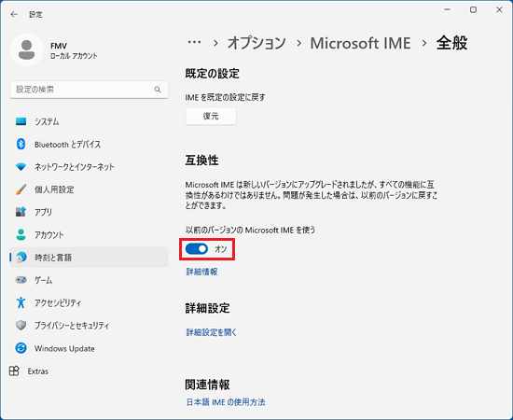
Task: Go back with the arrow icon
Action: coord(14,14)
